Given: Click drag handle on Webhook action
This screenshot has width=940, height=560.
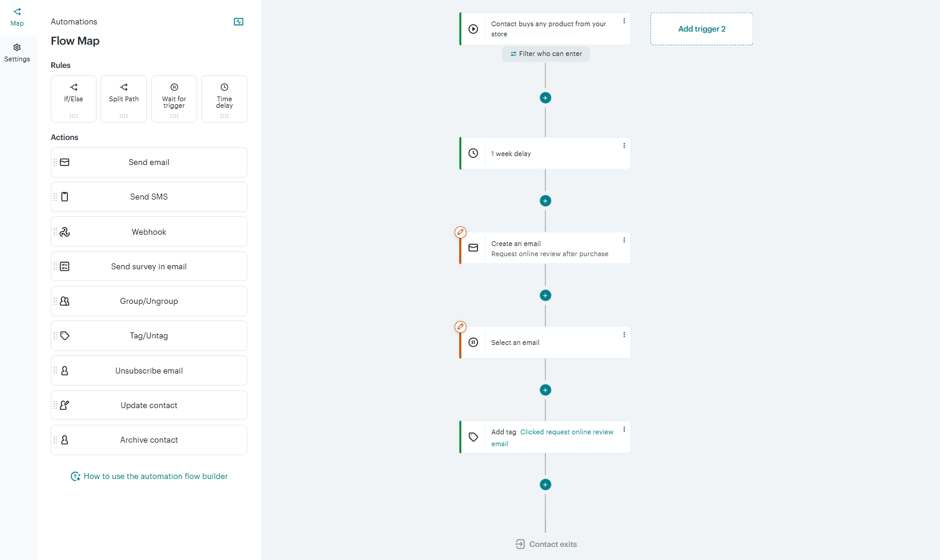Looking at the screenshot, I should 55,232.
